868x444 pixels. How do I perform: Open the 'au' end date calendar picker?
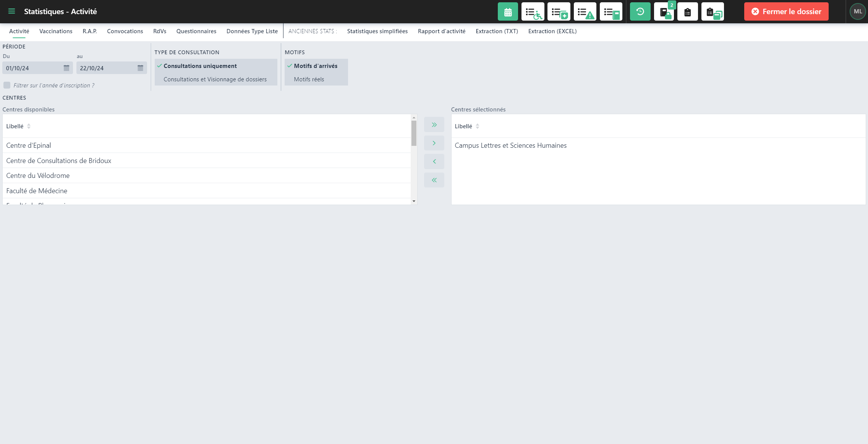[x=140, y=68]
